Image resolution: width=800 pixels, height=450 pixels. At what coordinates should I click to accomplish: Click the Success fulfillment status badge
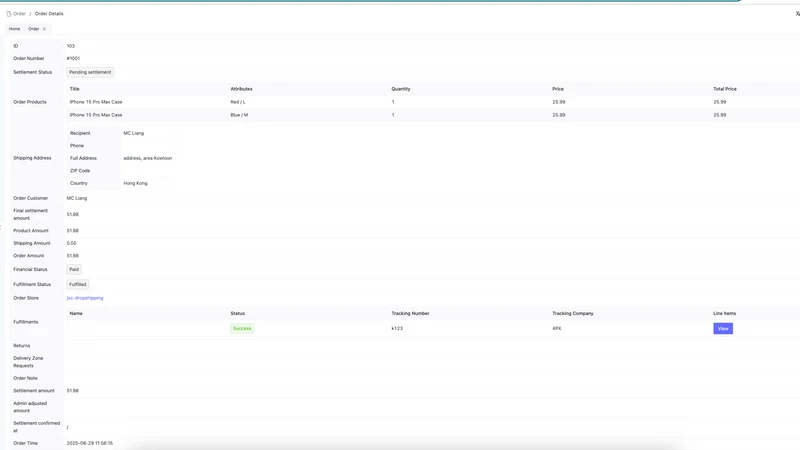coord(242,329)
